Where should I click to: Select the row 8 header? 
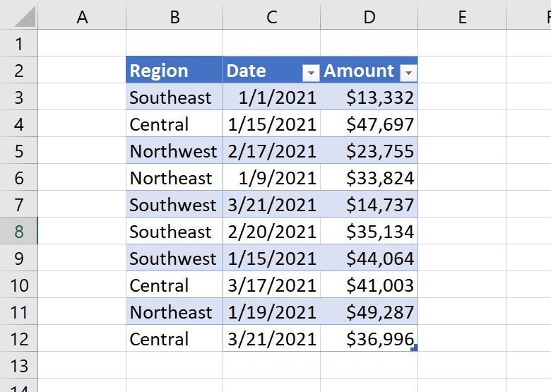tap(18, 232)
